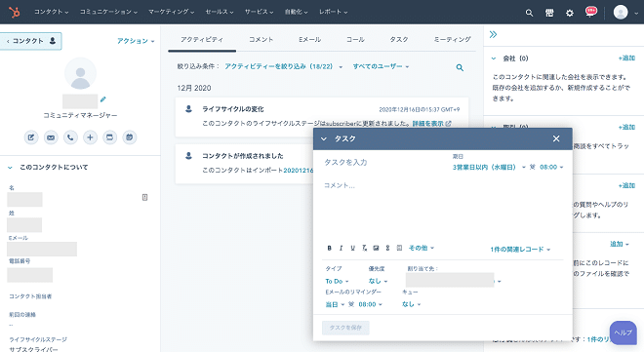Click the ヘルプ button
644x352 pixels.
(x=624, y=332)
